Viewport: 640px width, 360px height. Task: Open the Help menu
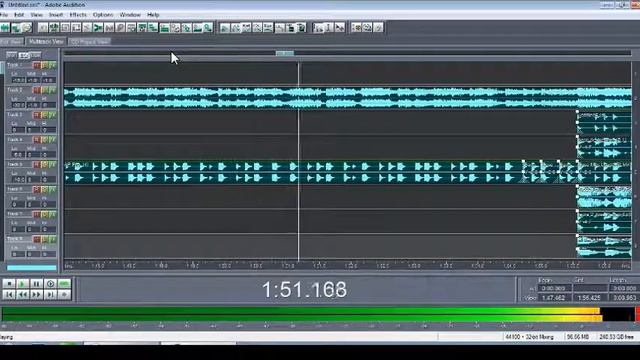click(153, 15)
